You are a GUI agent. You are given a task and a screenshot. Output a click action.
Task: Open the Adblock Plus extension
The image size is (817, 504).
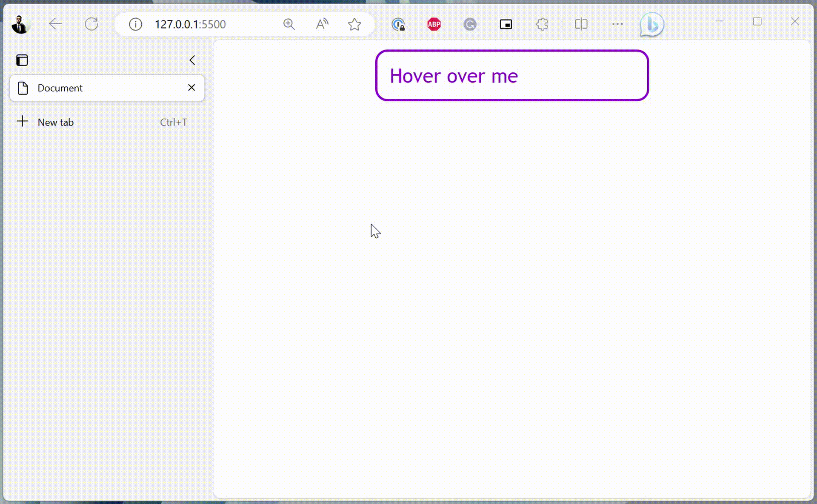(434, 24)
